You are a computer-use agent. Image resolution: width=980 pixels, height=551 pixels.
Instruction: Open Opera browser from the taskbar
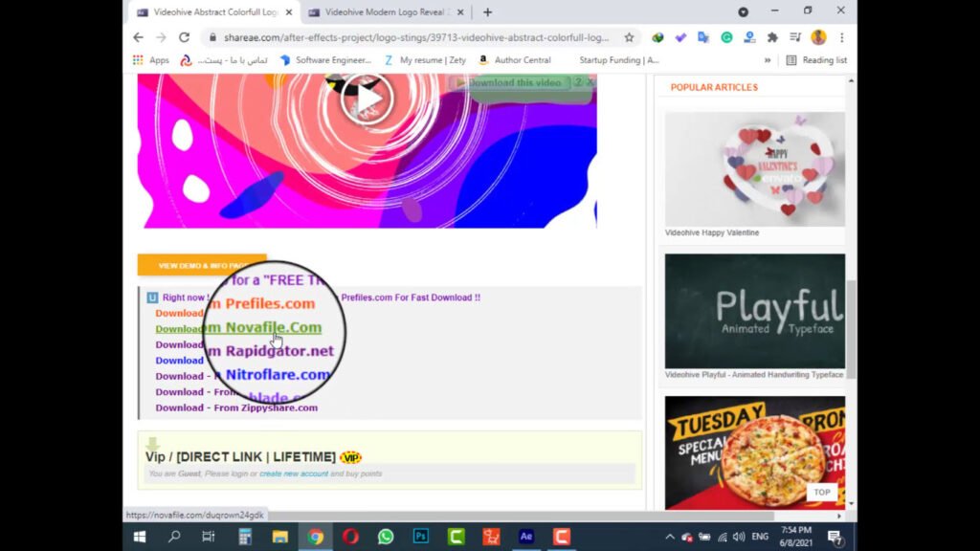(x=350, y=537)
